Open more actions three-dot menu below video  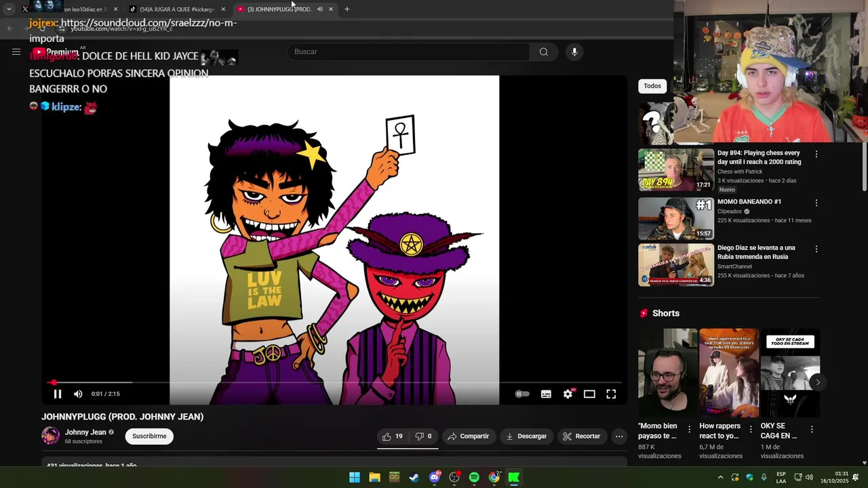[x=619, y=436]
